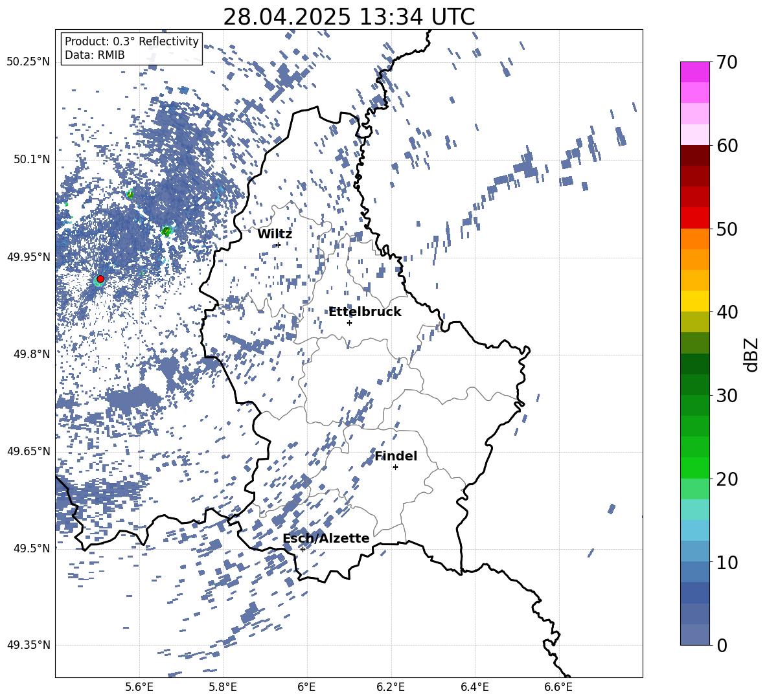Click the colorbar tick label 0
The width and height of the screenshot is (767, 700).
pyautogui.click(x=722, y=645)
